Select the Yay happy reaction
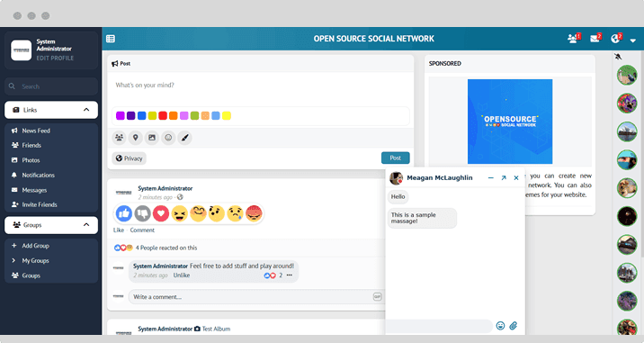 pos(198,213)
